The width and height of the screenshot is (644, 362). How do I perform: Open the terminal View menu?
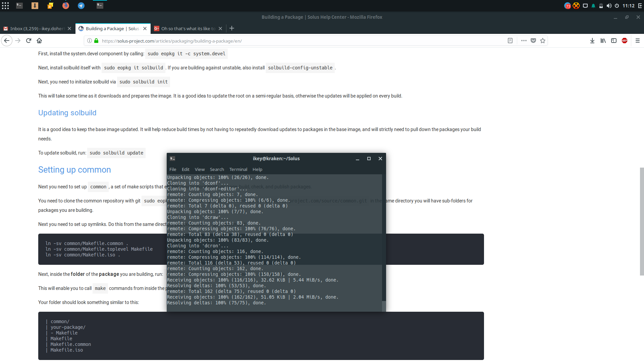tap(200, 169)
